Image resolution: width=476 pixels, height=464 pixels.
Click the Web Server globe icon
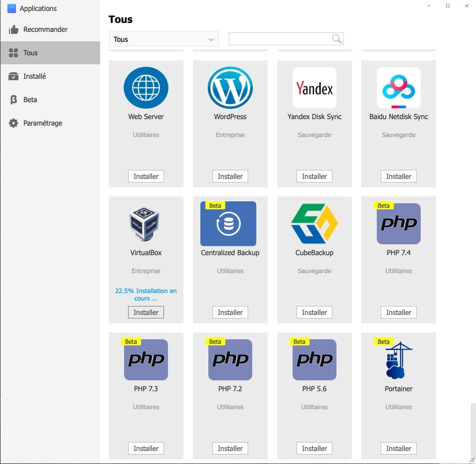[x=146, y=88]
